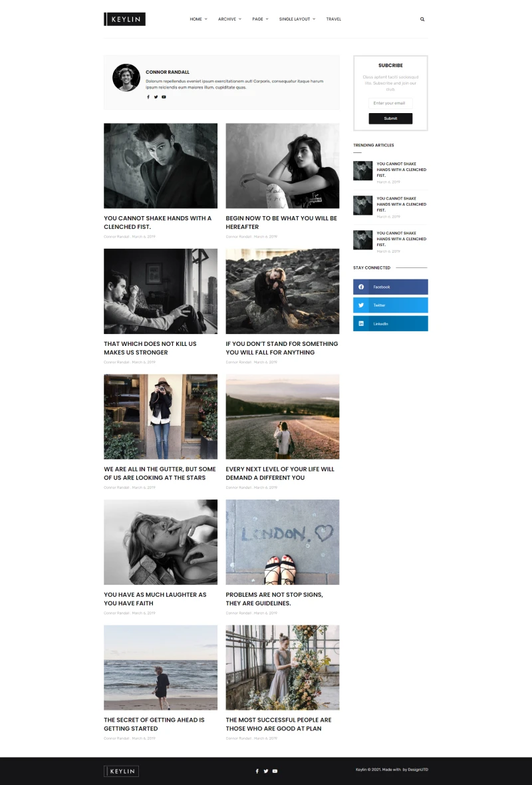Expand the Home dropdown menu

(x=198, y=19)
